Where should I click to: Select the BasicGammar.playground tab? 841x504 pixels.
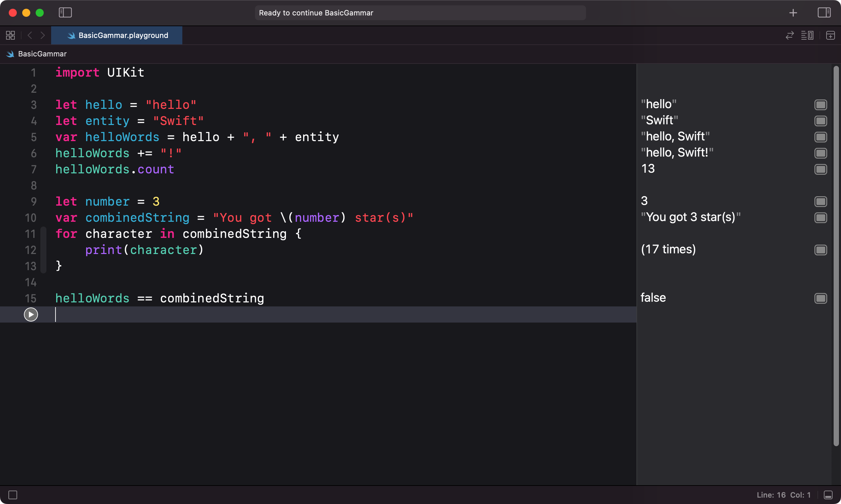[x=117, y=35]
